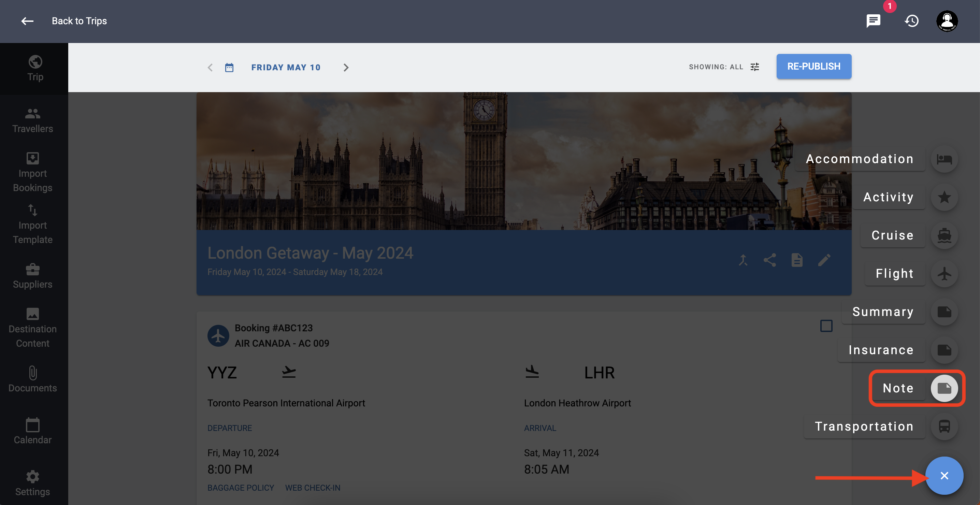Open Import Template in the sidebar

(x=33, y=225)
